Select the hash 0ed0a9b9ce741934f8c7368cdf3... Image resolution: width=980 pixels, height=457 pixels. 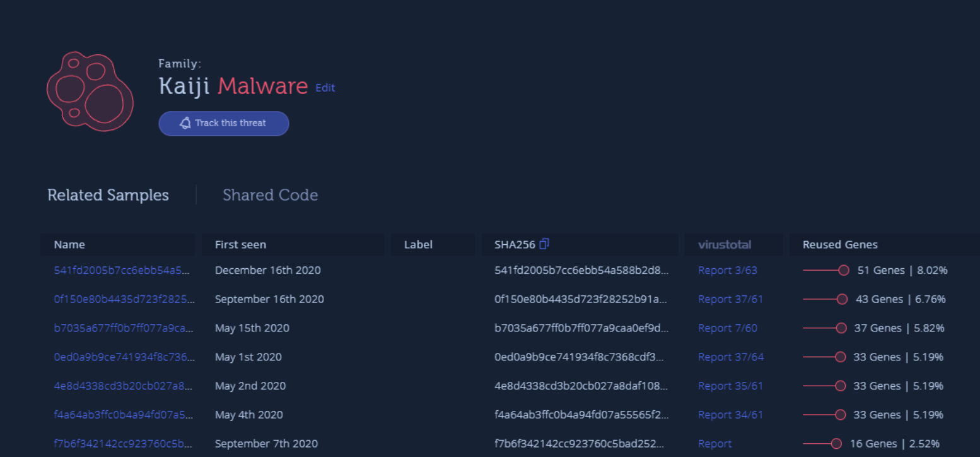[579, 357]
